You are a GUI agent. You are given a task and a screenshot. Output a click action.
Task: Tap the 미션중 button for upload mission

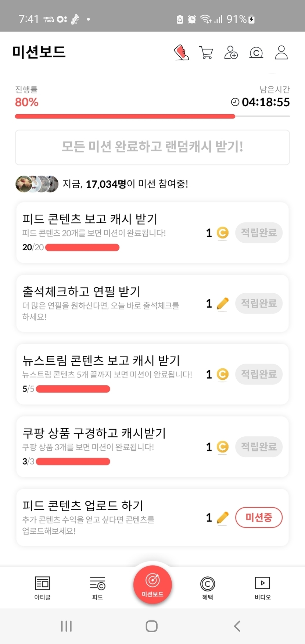(259, 518)
